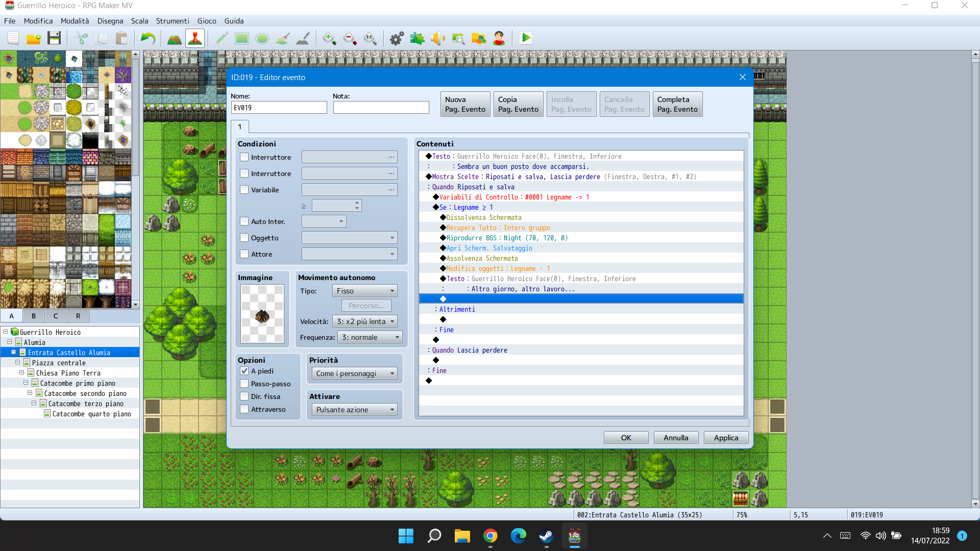Image resolution: width=980 pixels, height=551 pixels.
Task: Click the Applica button
Action: 726,438
